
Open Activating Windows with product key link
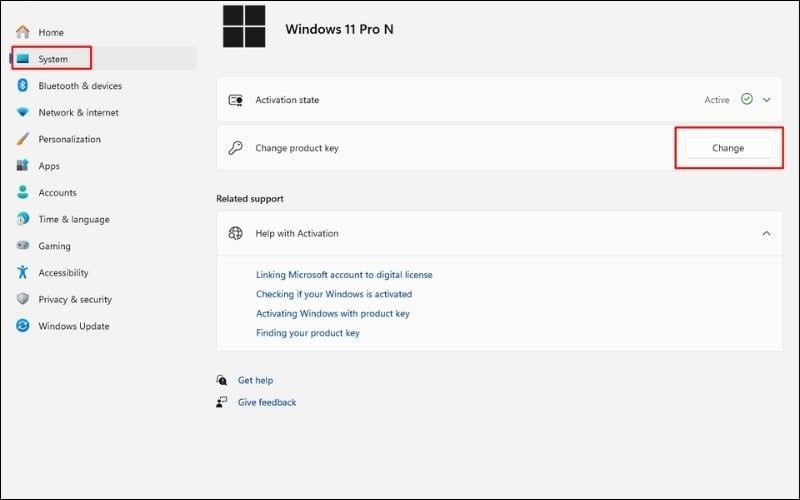point(333,313)
